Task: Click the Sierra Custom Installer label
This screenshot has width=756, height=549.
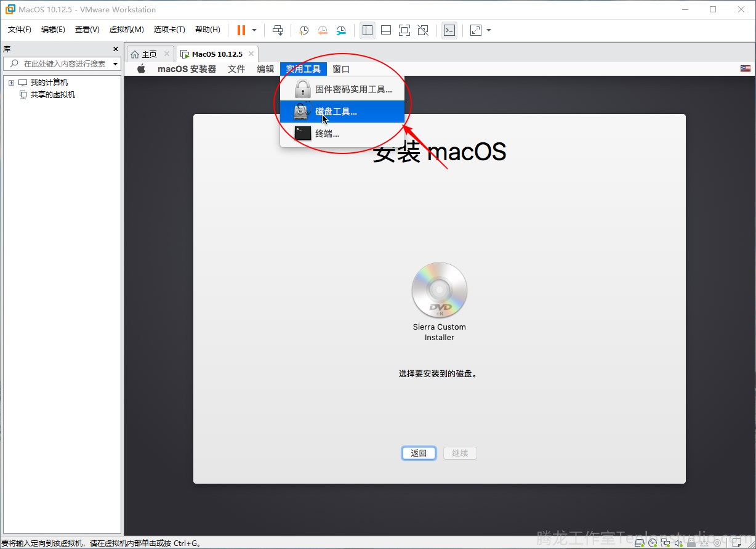Action: [x=440, y=332]
